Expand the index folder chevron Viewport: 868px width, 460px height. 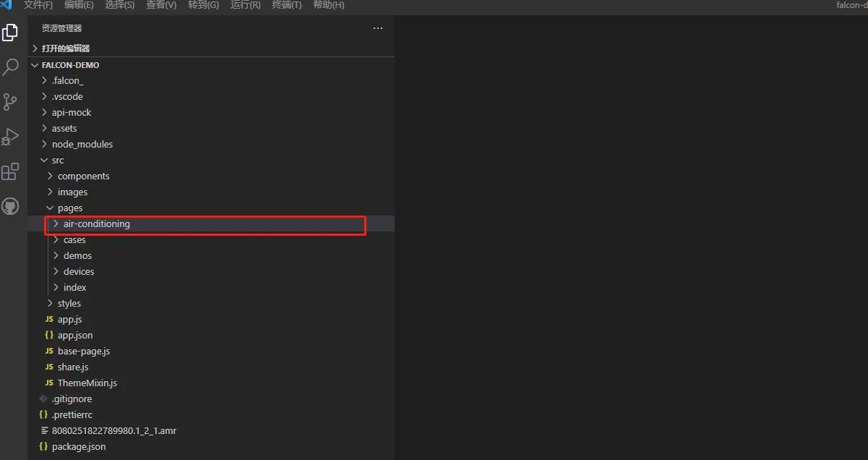56,287
